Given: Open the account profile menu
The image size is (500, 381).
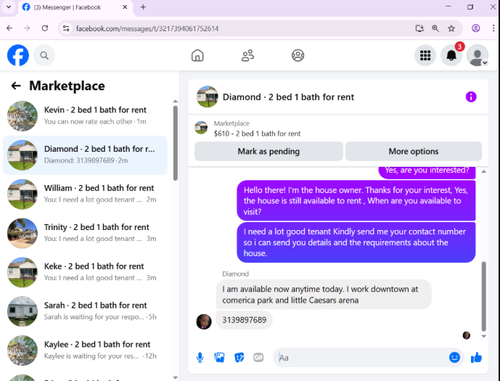Looking at the screenshot, I should (477, 55).
